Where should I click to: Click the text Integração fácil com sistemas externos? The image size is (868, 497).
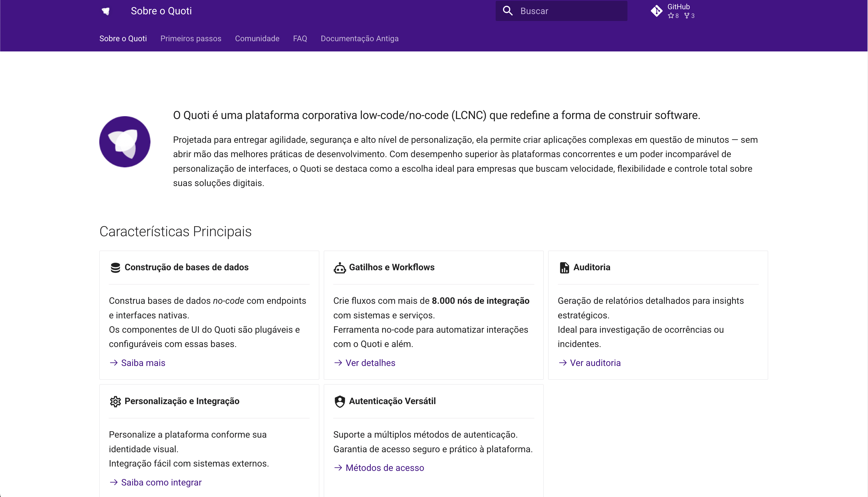pyautogui.click(x=189, y=463)
